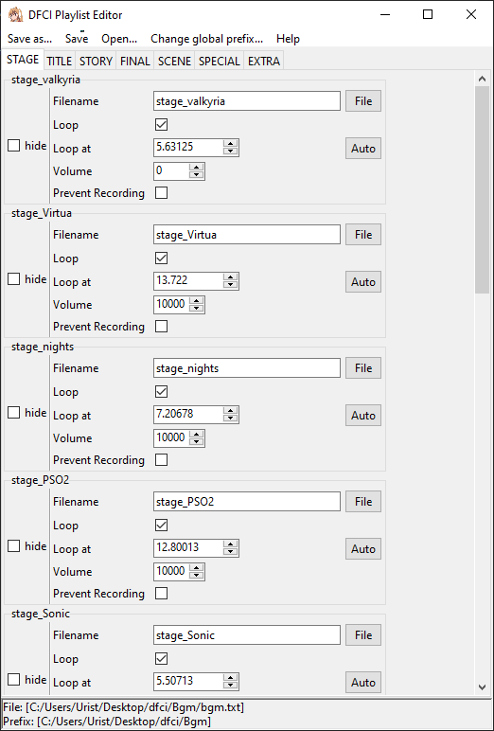Click Auto button for stage_Sonic loop
Image resolution: width=494 pixels, height=731 pixels.
363,682
